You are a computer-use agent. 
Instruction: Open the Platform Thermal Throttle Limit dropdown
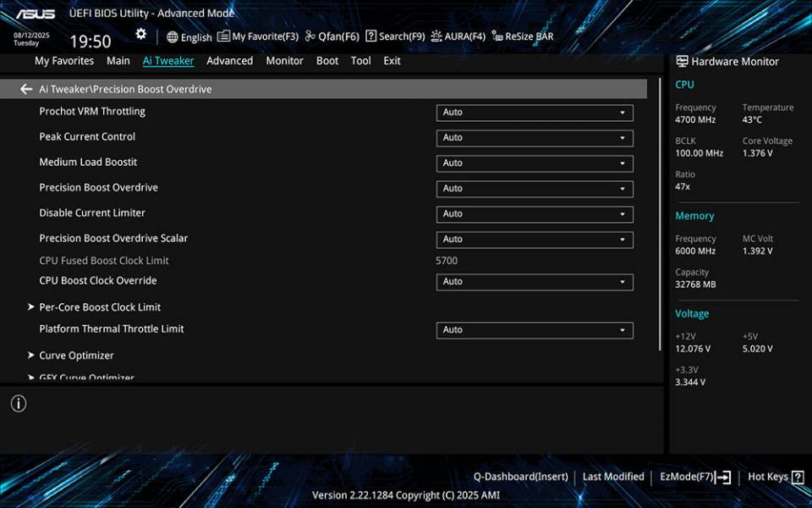coord(534,330)
